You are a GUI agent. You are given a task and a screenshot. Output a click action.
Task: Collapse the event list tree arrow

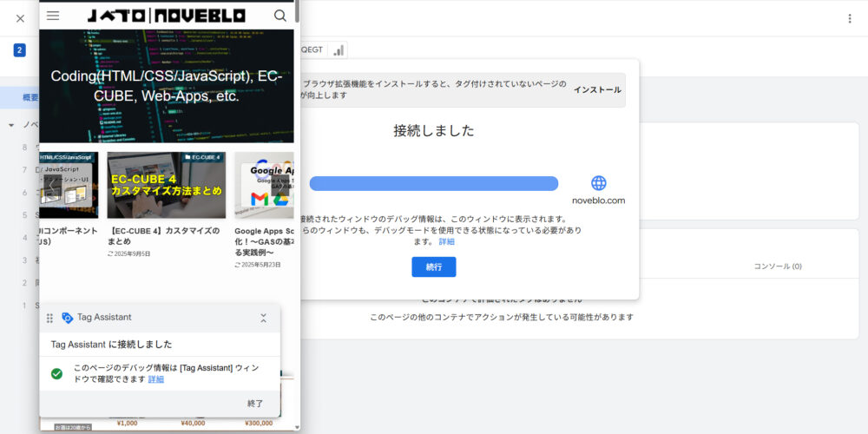11,125
